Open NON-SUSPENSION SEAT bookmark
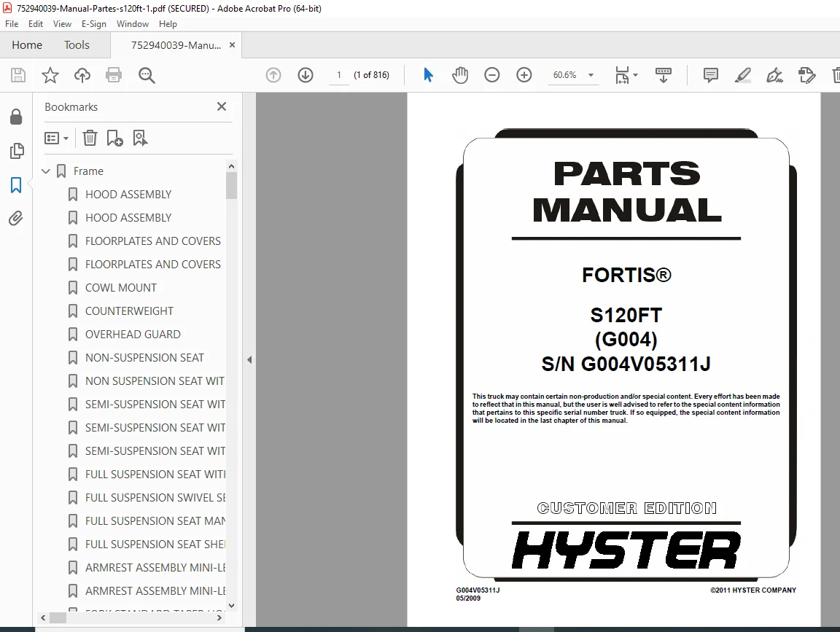 tap(144, 358)
